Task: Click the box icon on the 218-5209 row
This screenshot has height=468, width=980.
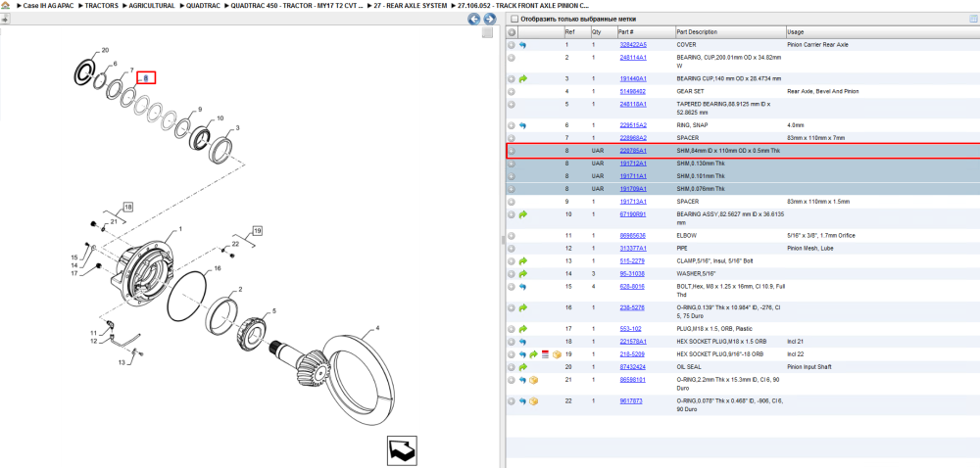Action: 557,354
